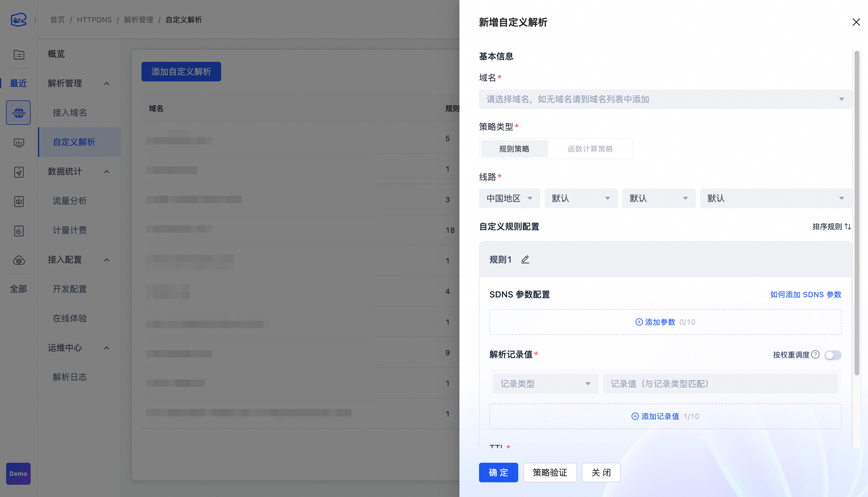Screen dimensions: 868x497
Task: Enable the 按权重调度 toggle switch
Action: 833,355
